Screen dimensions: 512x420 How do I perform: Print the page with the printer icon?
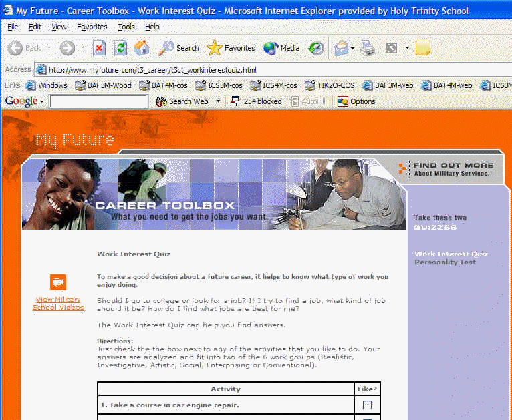[x=368, y=48]
